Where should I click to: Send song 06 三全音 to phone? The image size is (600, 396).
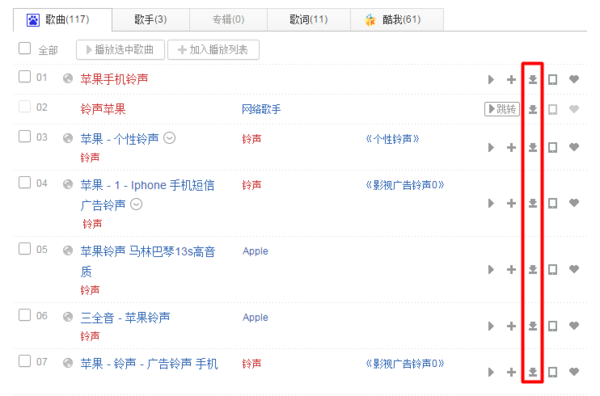(553, 326)
